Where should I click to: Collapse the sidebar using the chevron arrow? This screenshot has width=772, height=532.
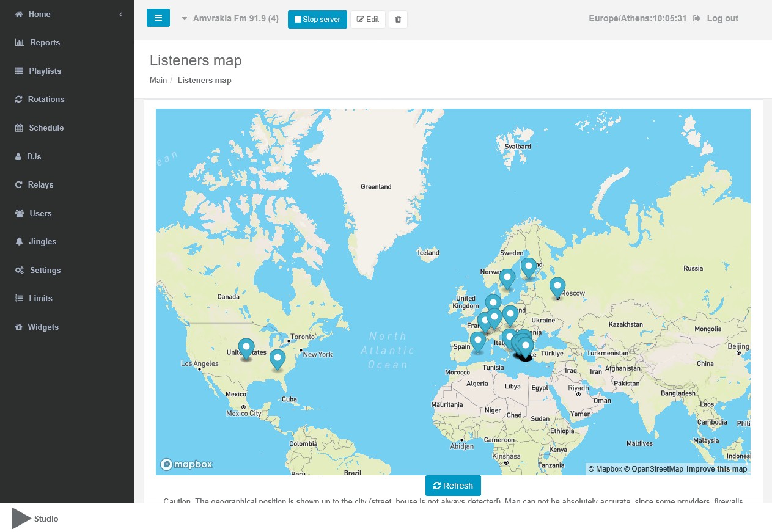click(121, 14)
